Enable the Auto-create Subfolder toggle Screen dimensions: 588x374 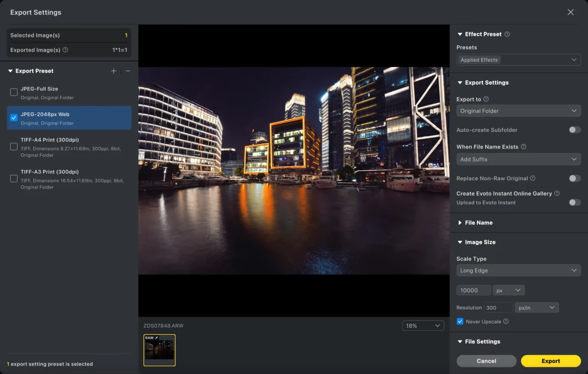tap(574, 130)
